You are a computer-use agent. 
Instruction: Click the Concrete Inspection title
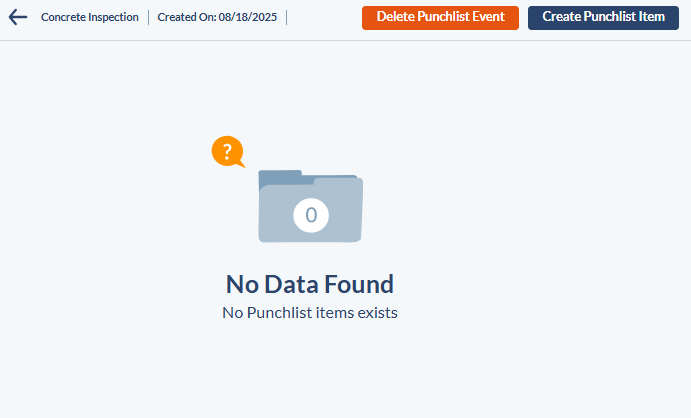point(90,17)
